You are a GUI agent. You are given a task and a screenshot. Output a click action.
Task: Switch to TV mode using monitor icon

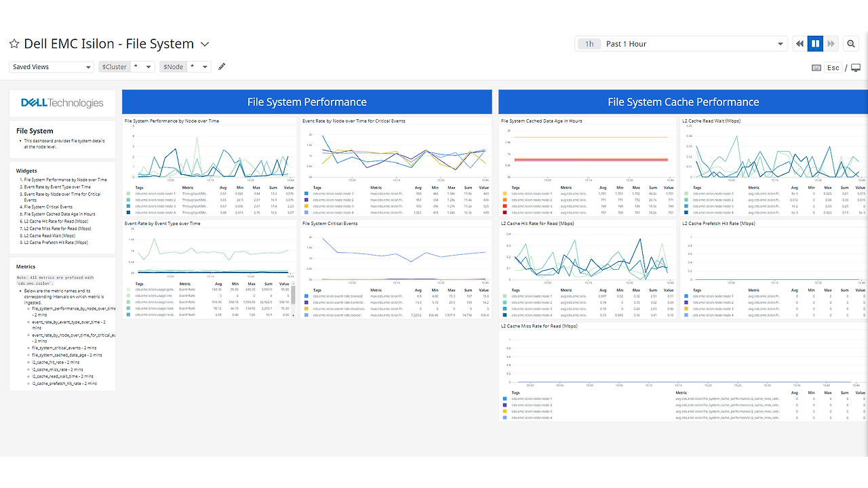coord(856,68)
